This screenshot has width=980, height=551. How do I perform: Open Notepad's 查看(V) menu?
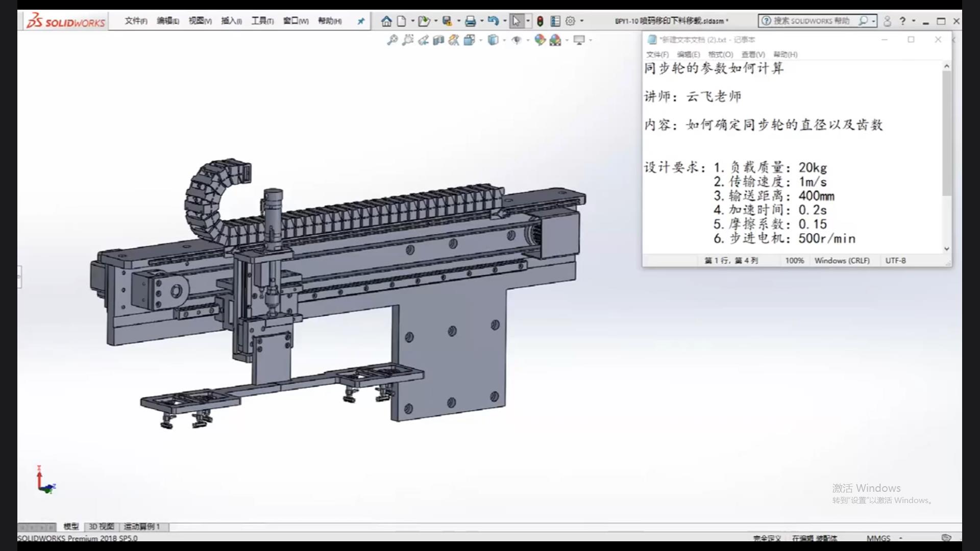pos(753,55)
